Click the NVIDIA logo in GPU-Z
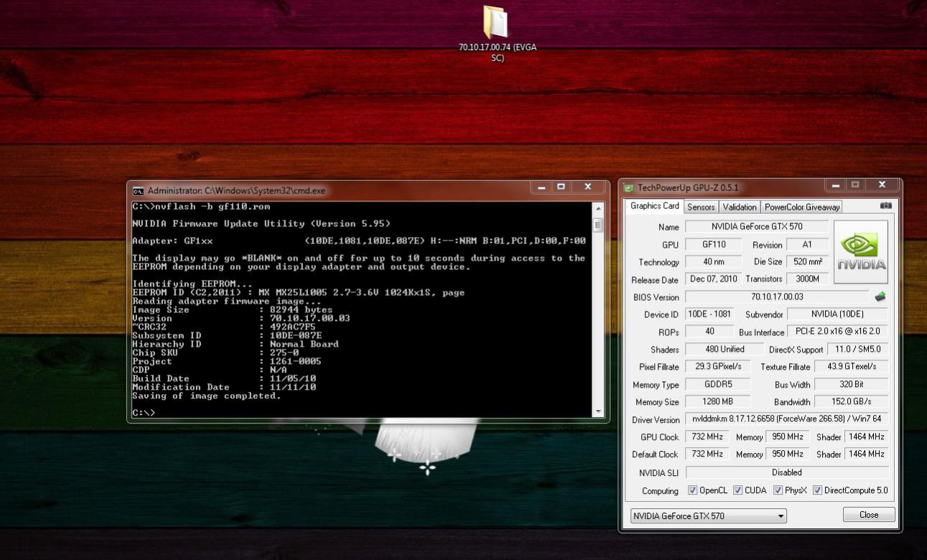Viewport: 927px width, 560px height. click(x=861, y=253)
